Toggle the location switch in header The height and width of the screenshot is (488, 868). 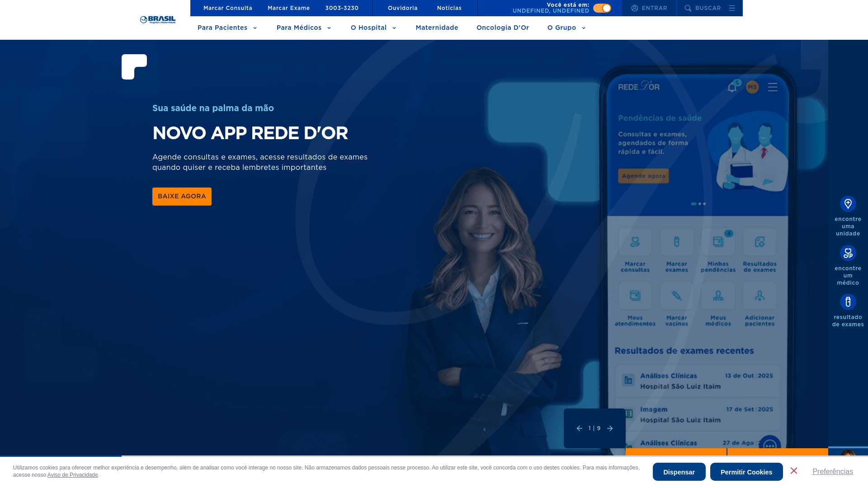point(602,8)
